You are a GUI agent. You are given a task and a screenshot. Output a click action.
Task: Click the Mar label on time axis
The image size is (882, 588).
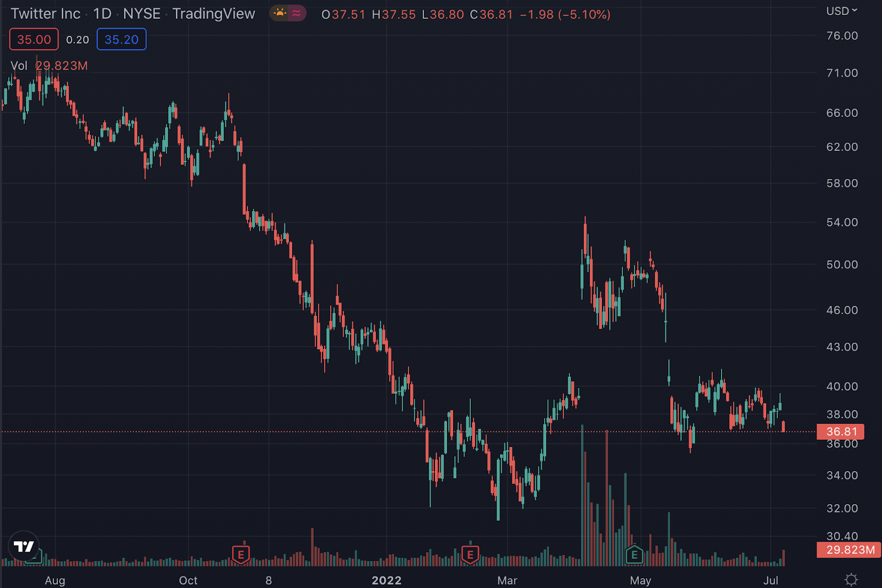point(507,580)
